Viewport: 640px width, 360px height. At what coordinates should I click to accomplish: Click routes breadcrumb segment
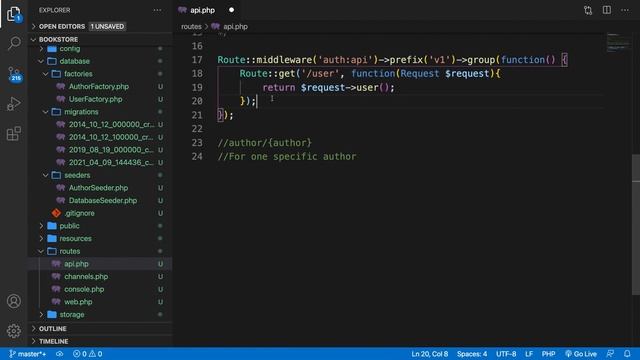tap(191, 27)
